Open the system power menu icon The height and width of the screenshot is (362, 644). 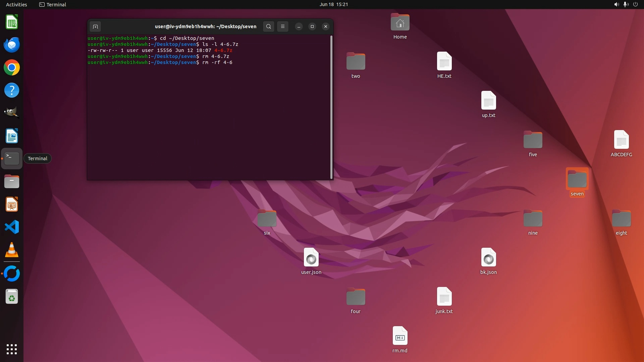[635, 4]
